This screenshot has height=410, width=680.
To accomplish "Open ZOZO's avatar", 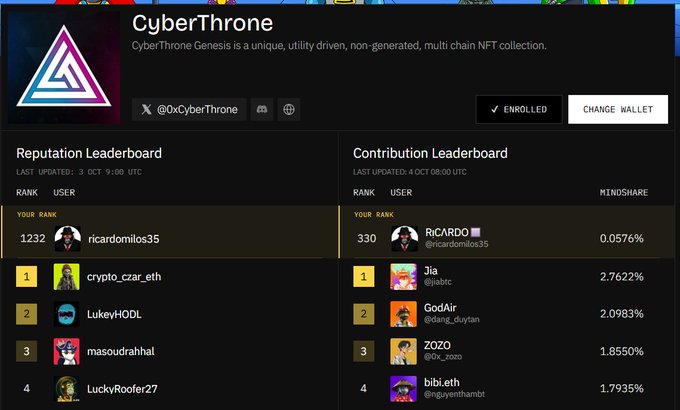I will (403, 351).
